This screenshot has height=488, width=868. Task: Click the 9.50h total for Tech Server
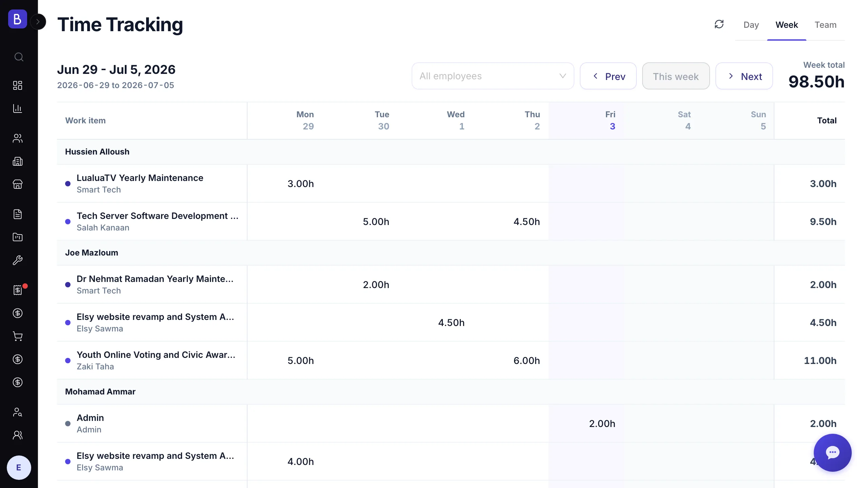click(x=823, y=222)
